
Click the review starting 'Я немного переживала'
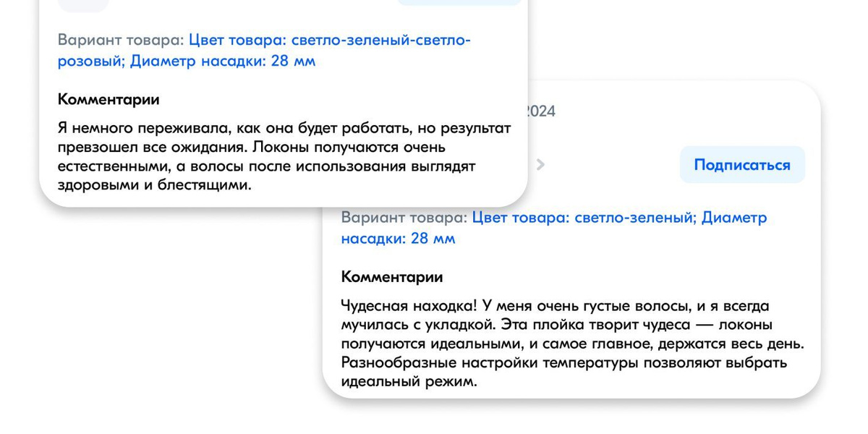(x=284, y=156)
